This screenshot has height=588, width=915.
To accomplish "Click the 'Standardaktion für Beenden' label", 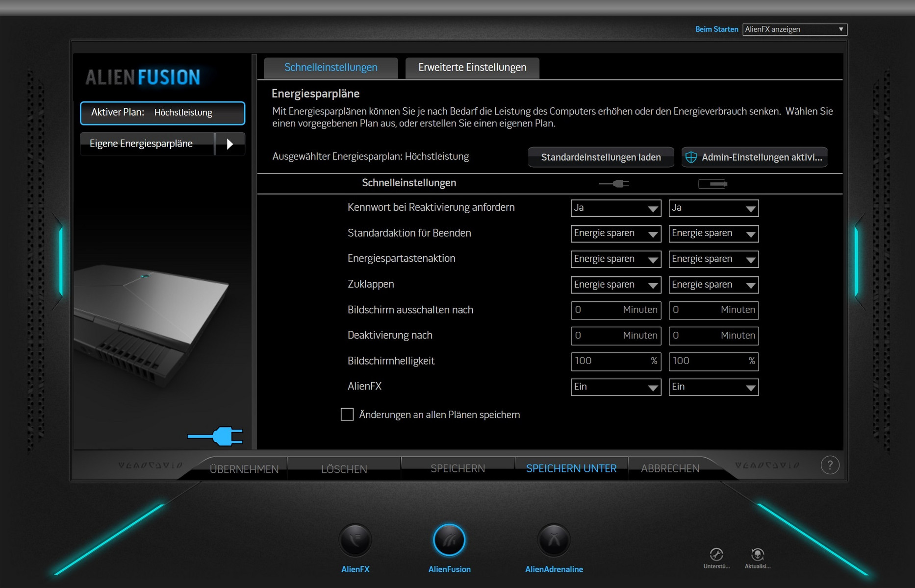I will click(x=409, y=233).
